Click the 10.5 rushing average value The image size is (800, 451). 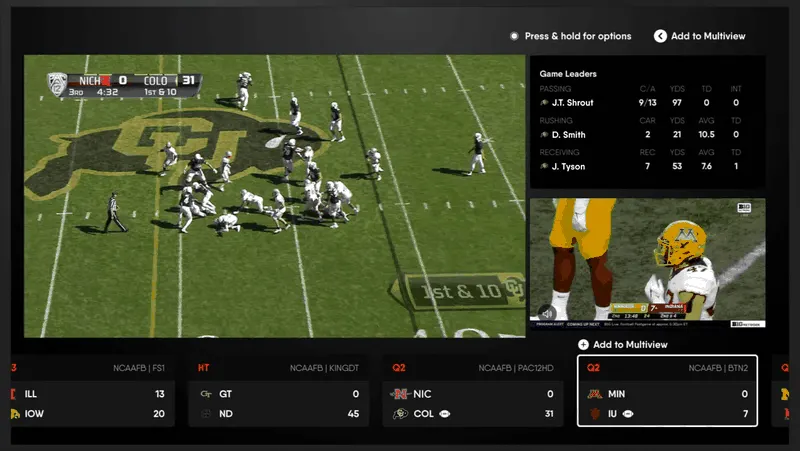click(706, 135)
